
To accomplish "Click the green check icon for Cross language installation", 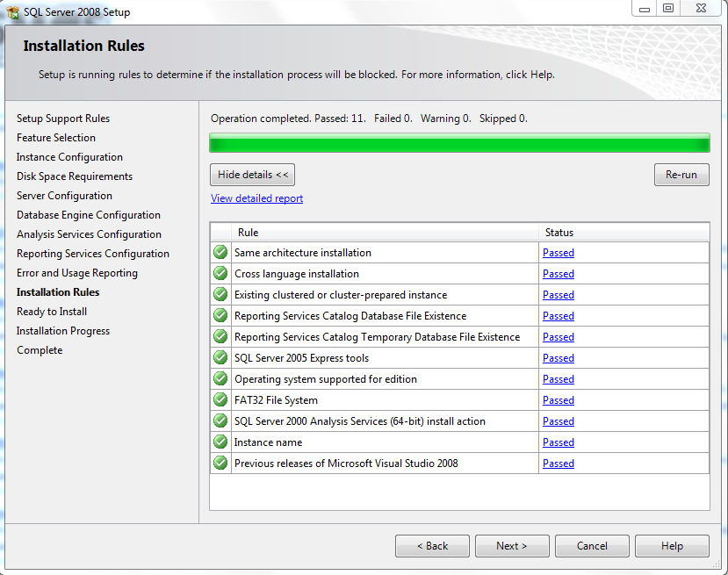I will tap(220, 273).
